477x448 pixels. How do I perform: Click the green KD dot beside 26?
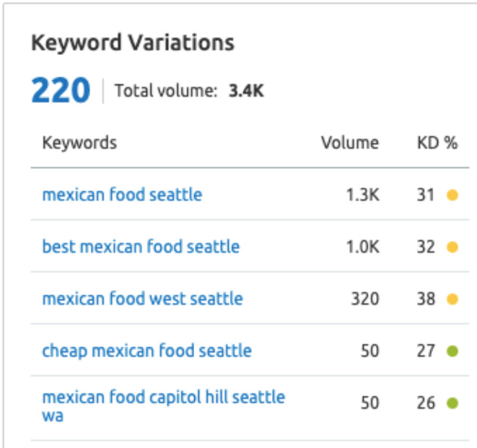click(452, 403)
